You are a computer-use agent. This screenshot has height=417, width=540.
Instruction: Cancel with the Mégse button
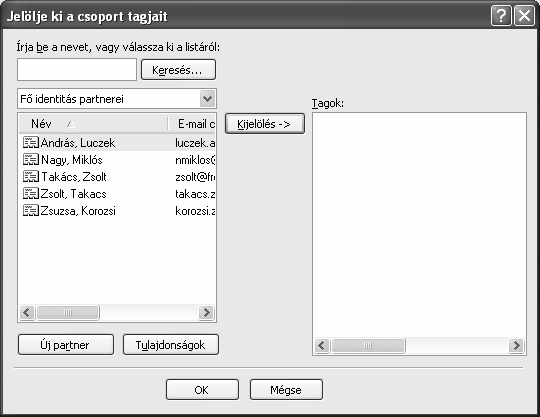[x=286, y=390]
